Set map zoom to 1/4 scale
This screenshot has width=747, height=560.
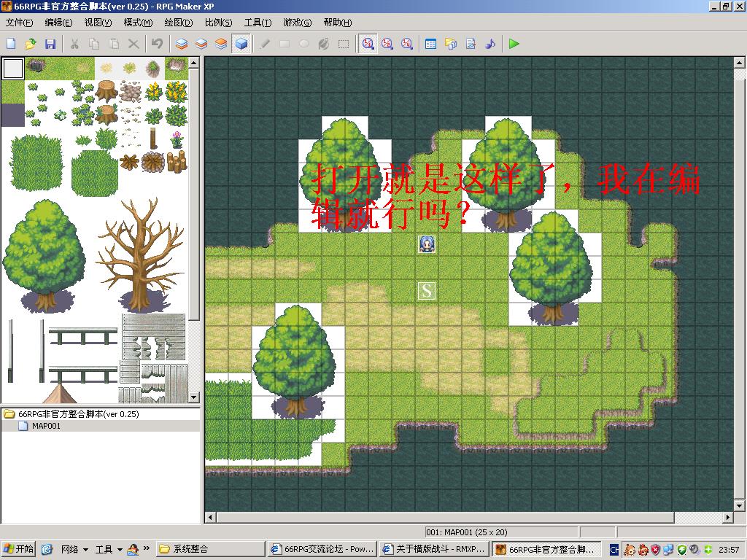[406, 44]
